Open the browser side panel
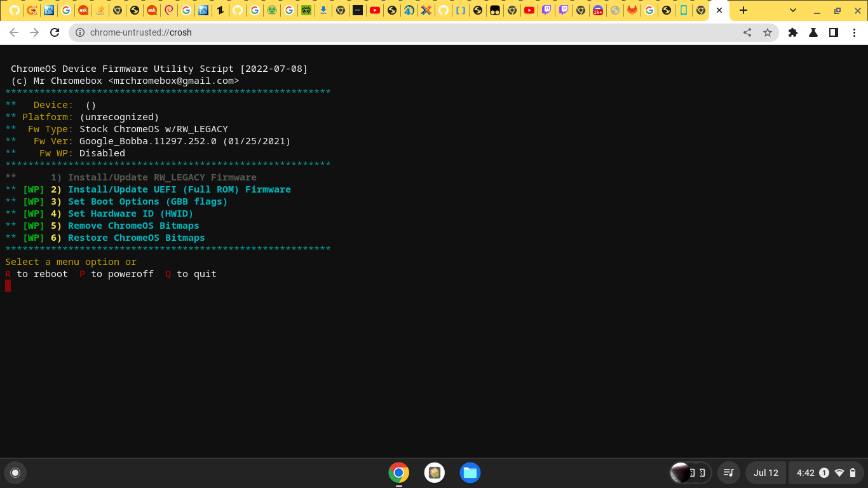868x488 pixels. click(x=834, y=32)
